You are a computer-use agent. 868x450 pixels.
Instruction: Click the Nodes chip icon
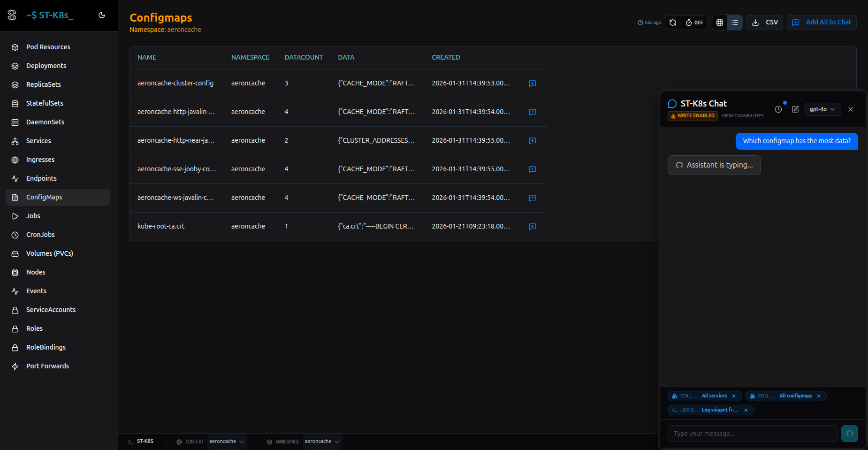(15, 273)
